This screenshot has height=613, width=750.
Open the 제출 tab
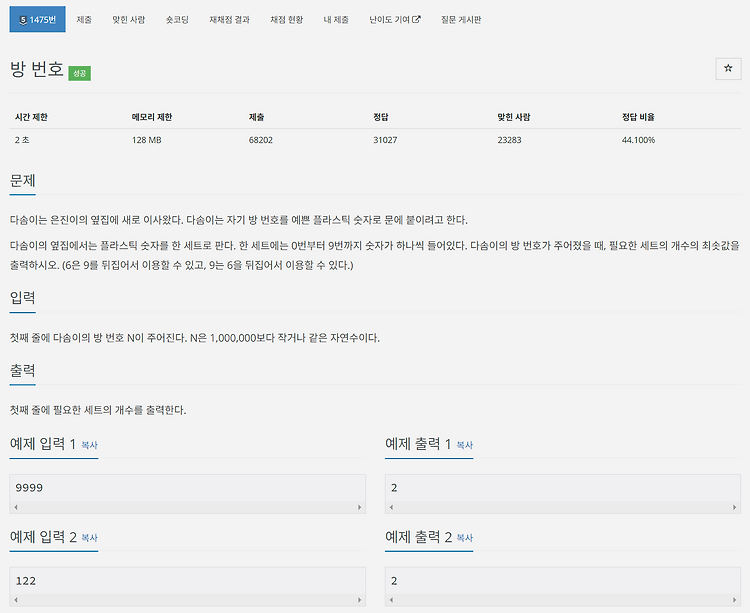pyautogui.click(x=84, y=20)
